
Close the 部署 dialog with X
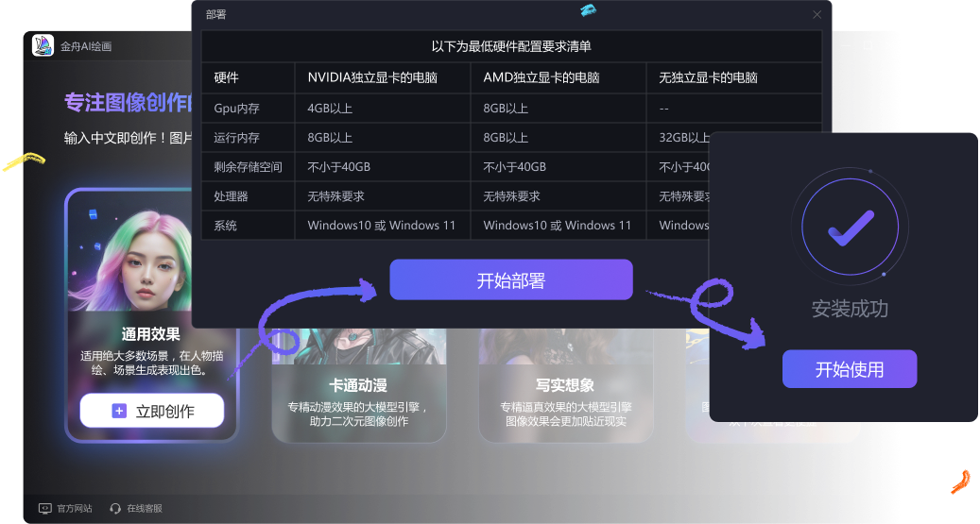[x=817, y=14]
